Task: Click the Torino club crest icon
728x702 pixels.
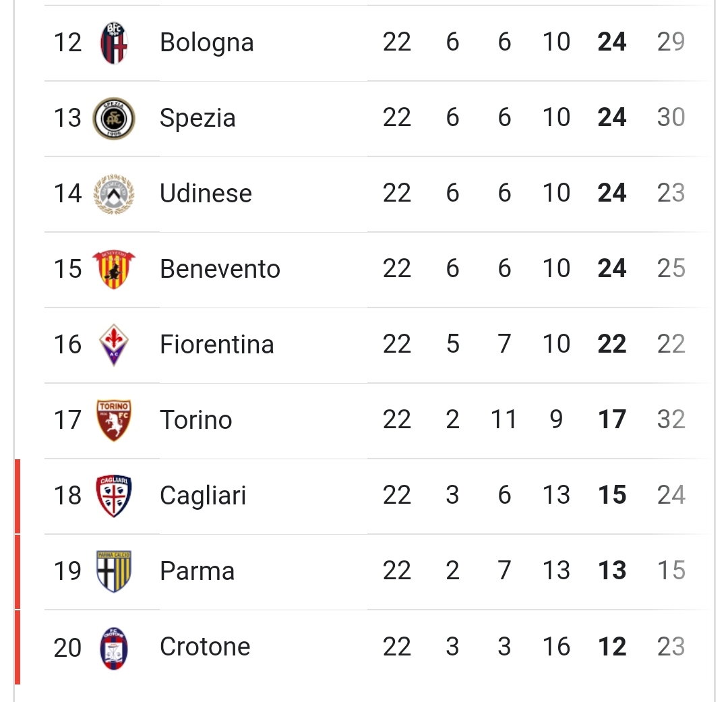Action: click(113, 420)
